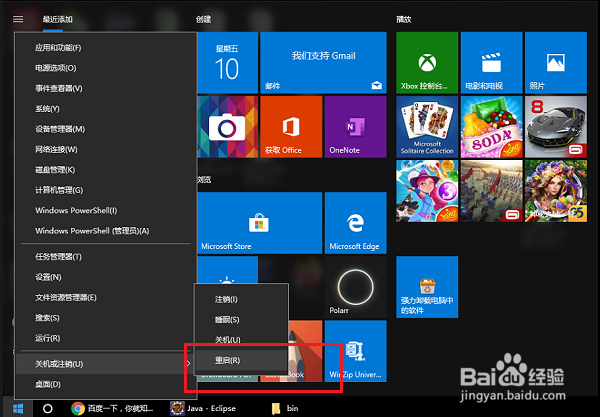The image size is (600, 417).
Task: Open the Photos tile (照片)
Action: (x=556, y=63)
